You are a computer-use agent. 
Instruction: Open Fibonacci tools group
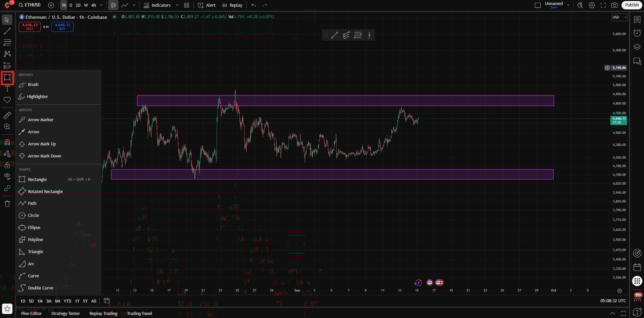(7, 43)
